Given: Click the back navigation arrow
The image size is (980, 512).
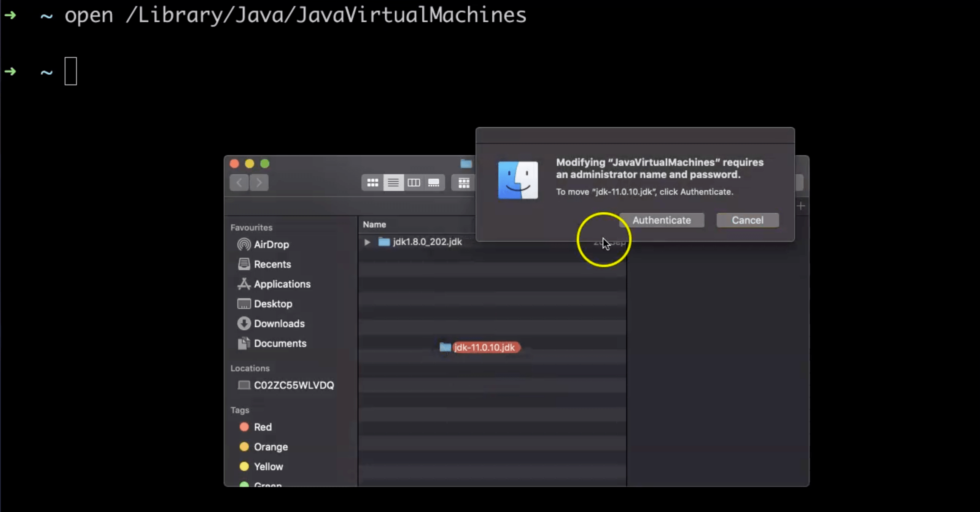Looking at the screenshot, I should point(239,183).
